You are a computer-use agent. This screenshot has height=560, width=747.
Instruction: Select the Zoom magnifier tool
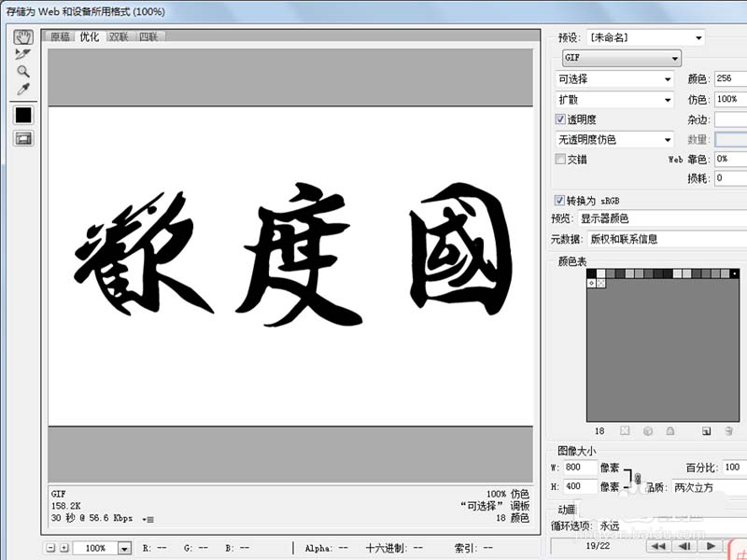[22, 72]
